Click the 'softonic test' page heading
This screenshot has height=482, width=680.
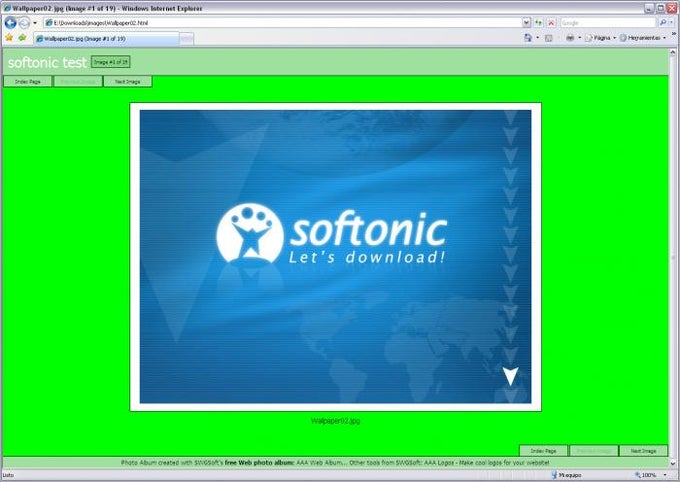click(47, 62)
